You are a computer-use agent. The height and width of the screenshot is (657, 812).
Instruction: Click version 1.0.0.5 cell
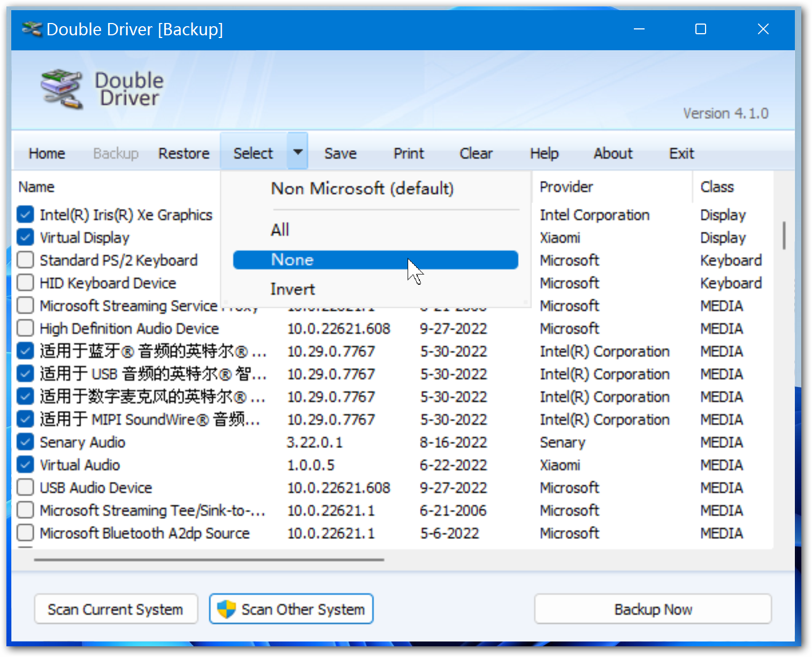click(x=311, y=464)
